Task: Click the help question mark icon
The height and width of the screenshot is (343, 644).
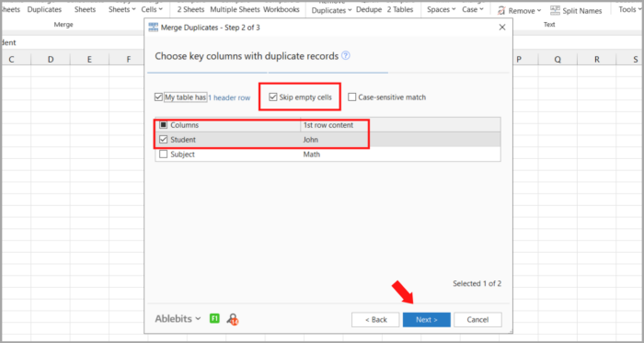Action: [x=346, y=56]
